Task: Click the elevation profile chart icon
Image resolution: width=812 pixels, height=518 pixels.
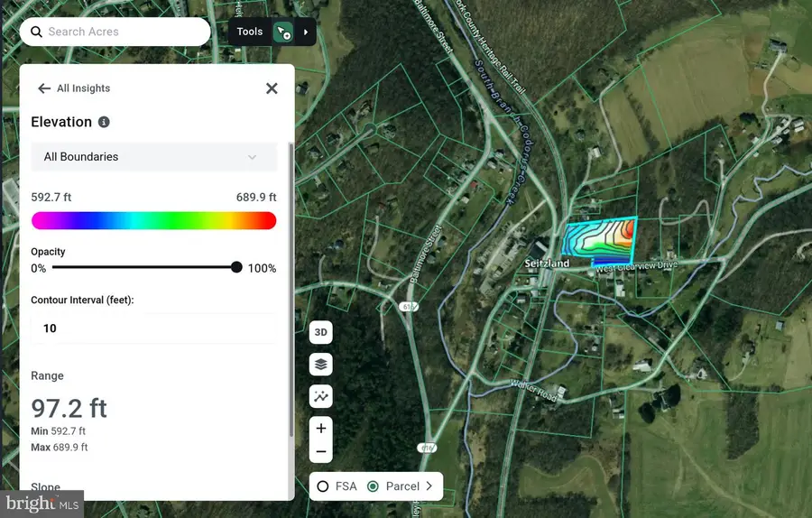Action: click(x=320, y=396)
